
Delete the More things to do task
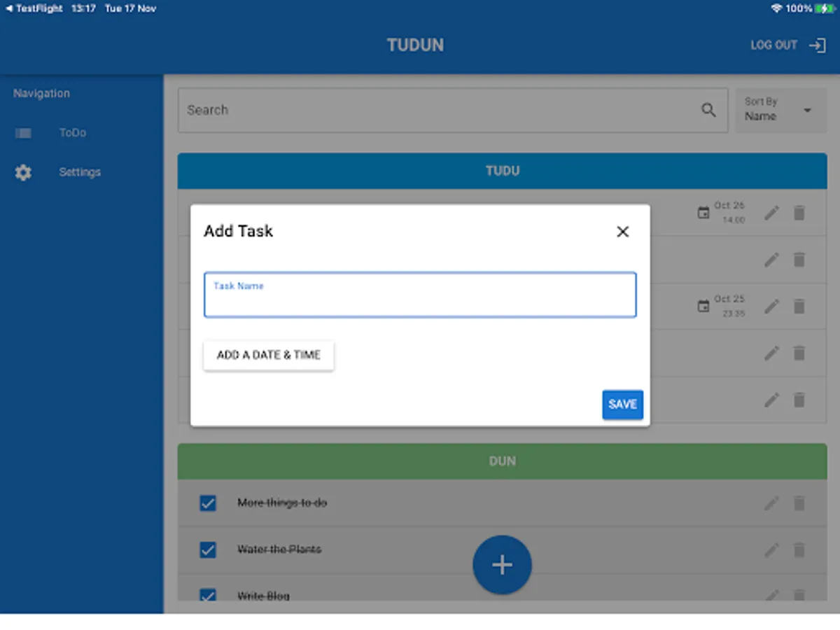click(799, 503)
